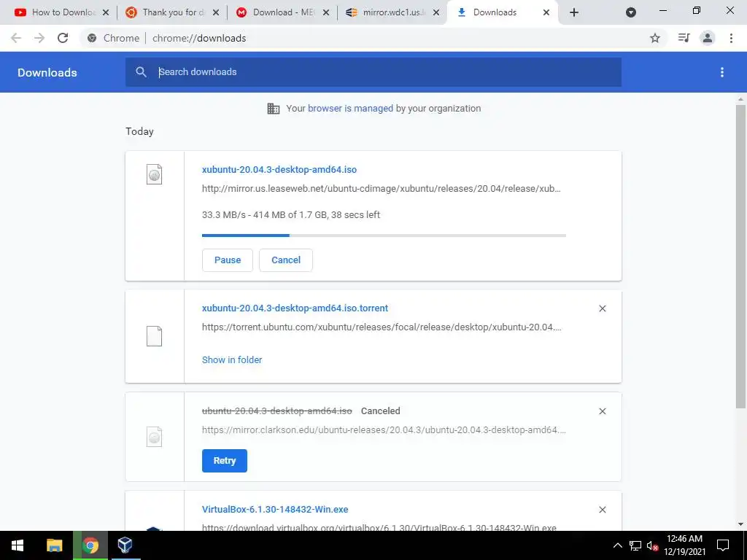Open the media control icon in toolbar

(x=684, y=38)
